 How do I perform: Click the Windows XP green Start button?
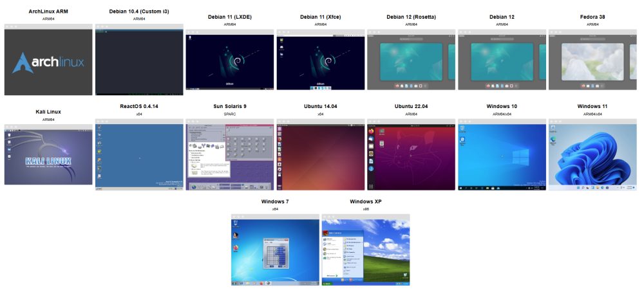coord(327,283)
